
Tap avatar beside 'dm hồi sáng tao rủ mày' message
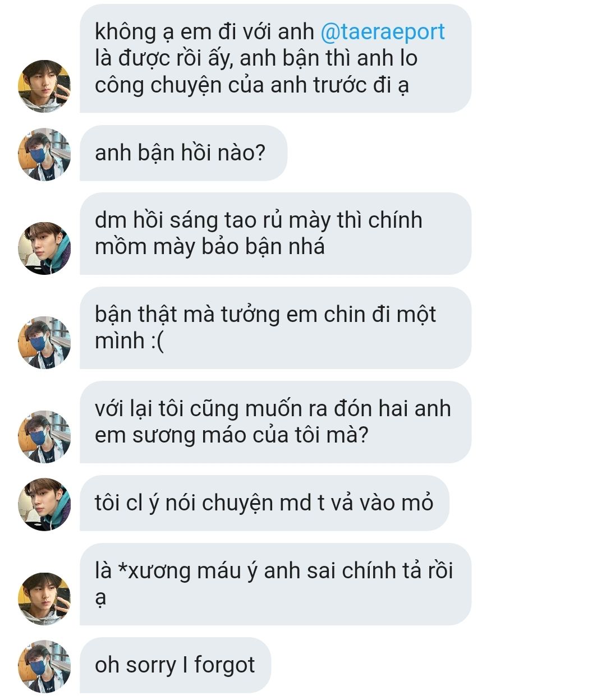pyautogui.click(x=44, y=248)
